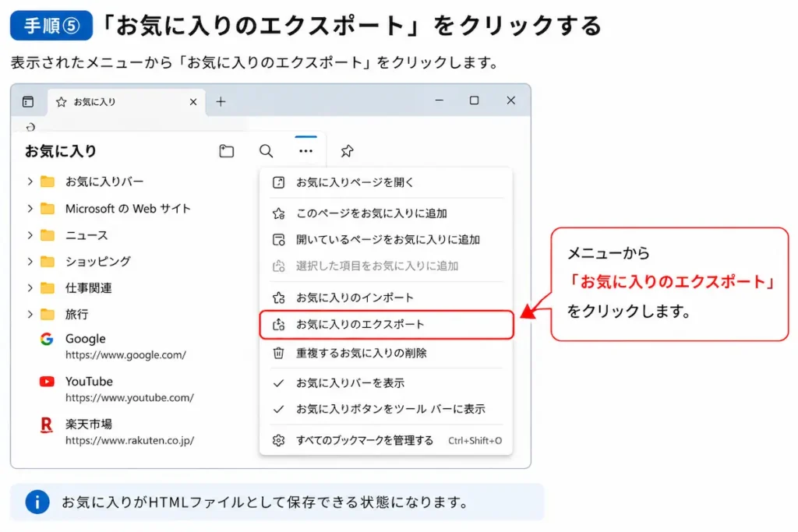Maximize the browser window
The height and width of the screenshot is (532, 798).
pyautogui.click(x=475, y=100)
